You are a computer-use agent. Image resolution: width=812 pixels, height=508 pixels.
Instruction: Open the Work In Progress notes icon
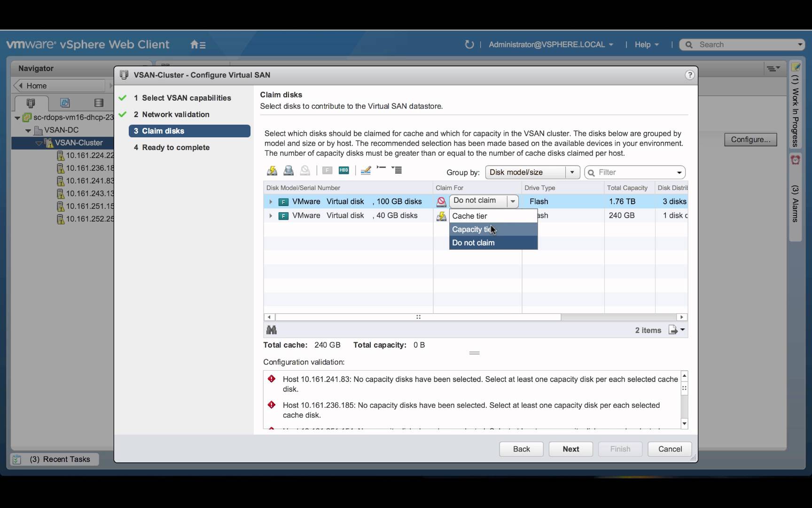(x=796, y=67)
